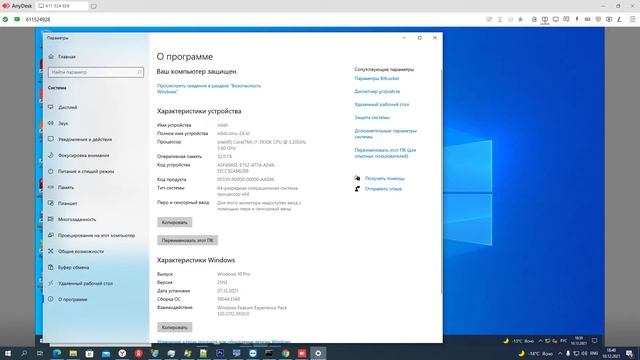Viewport: 640px width, 360px height.
Task: Select О программе in the sidebar
Action: 73,299
